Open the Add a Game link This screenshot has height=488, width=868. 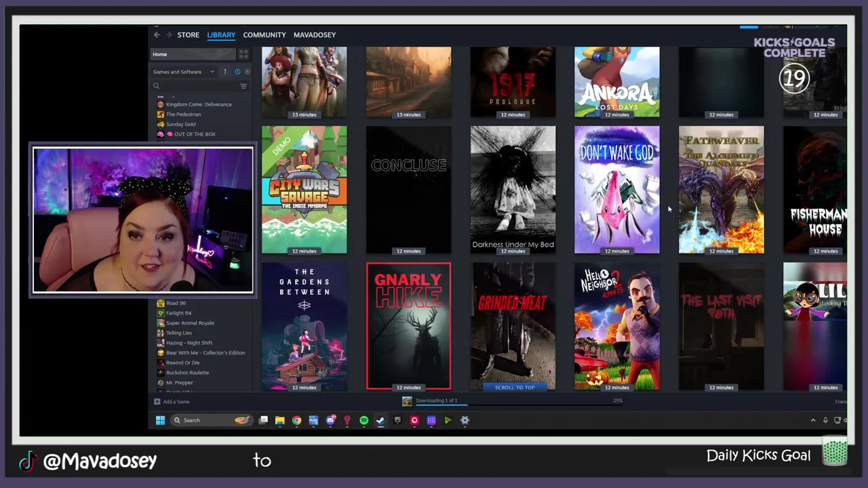click(176, 402)
